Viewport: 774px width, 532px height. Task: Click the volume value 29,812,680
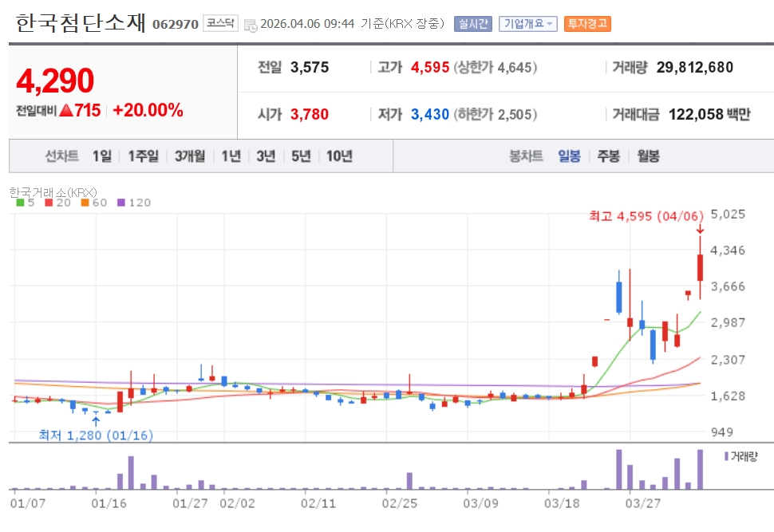pos(694,68)
